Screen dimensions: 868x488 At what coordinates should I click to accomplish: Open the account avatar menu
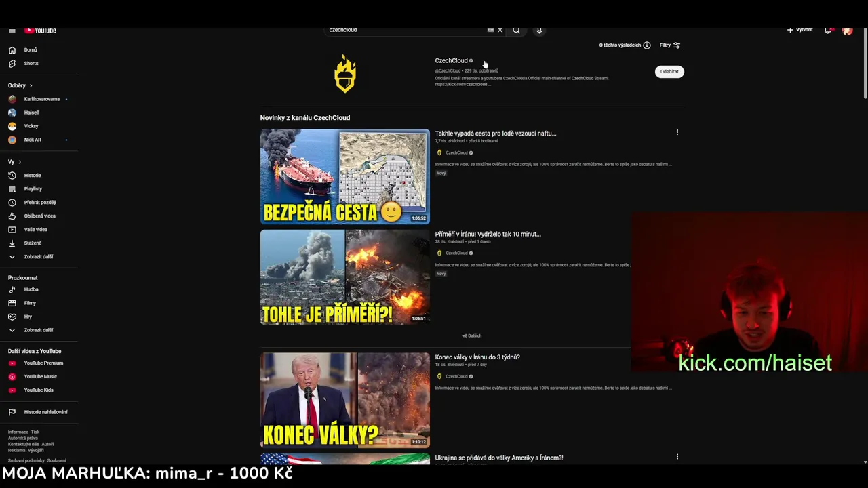(x=847, y=30)
